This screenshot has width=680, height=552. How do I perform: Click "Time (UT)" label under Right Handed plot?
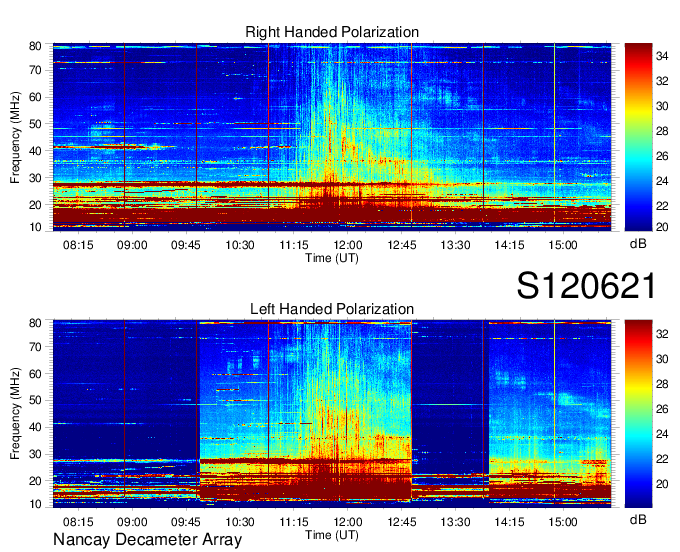332,258
